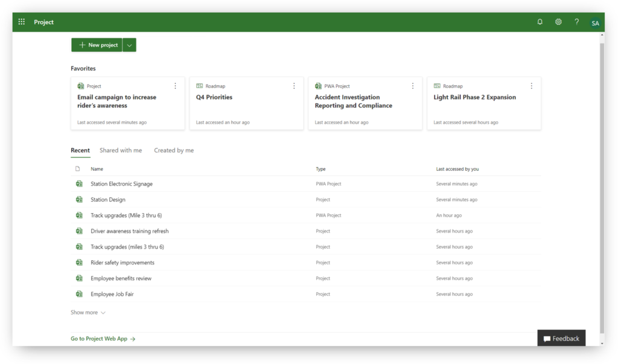Click icon beside Track upgrades (miles 3 thru 6)

79,247
